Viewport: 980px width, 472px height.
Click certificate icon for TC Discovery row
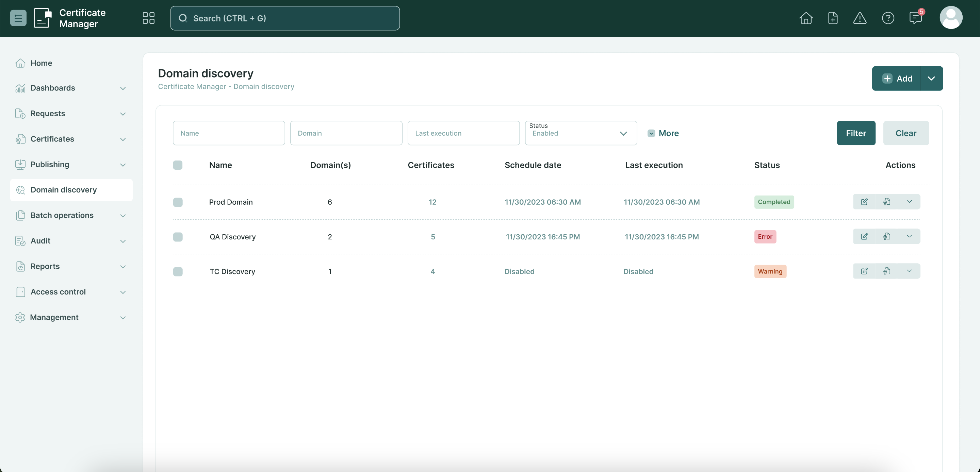click(887, 271)
